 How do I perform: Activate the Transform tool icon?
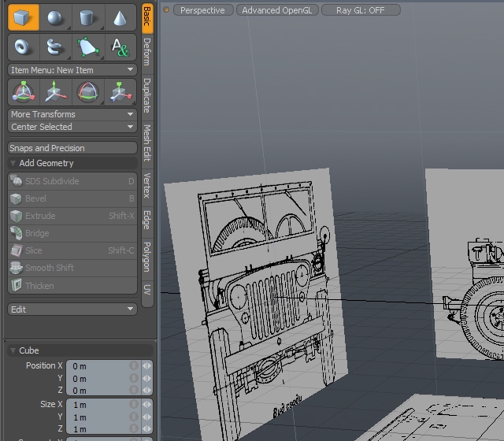click(24, 92)
